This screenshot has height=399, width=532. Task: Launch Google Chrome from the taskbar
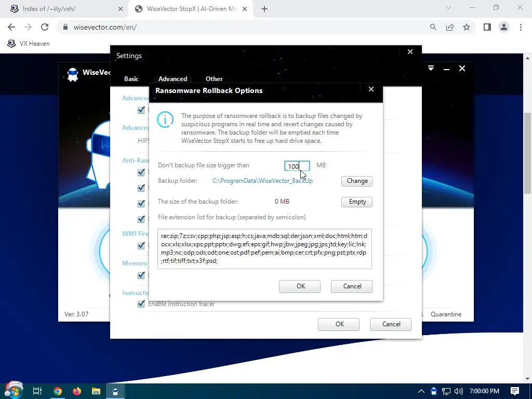point(58,391)
